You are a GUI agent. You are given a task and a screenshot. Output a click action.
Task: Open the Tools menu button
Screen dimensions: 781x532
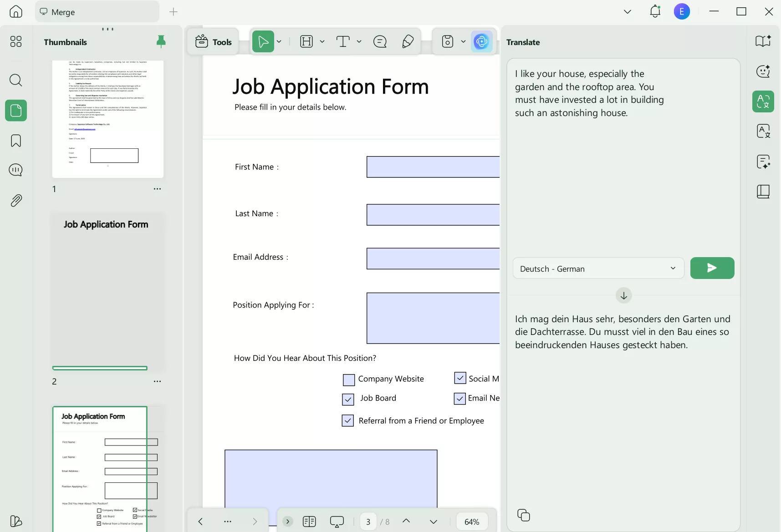213,42
